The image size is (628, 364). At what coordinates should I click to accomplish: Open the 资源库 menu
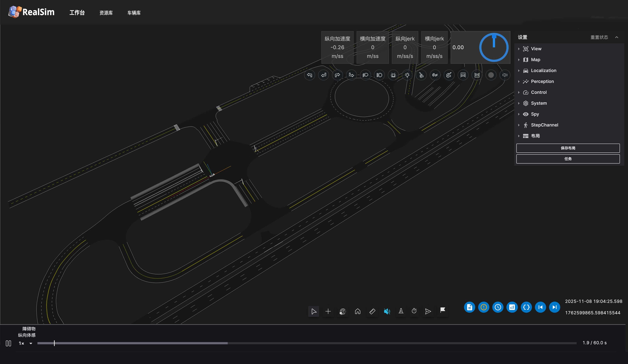point(106,13)
